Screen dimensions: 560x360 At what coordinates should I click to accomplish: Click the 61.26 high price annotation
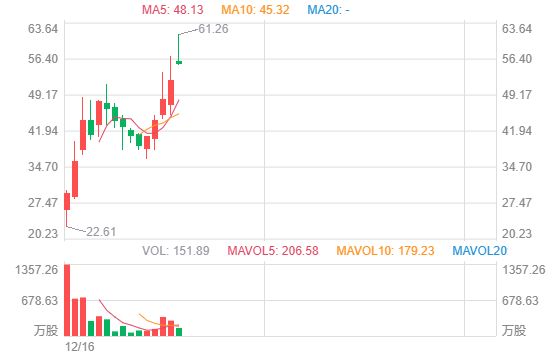213,29
